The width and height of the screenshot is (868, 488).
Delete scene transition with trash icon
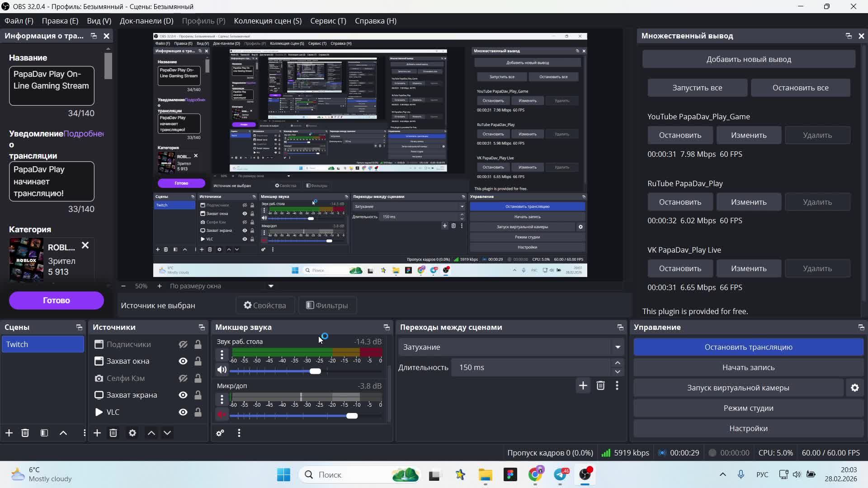(600, 385)
